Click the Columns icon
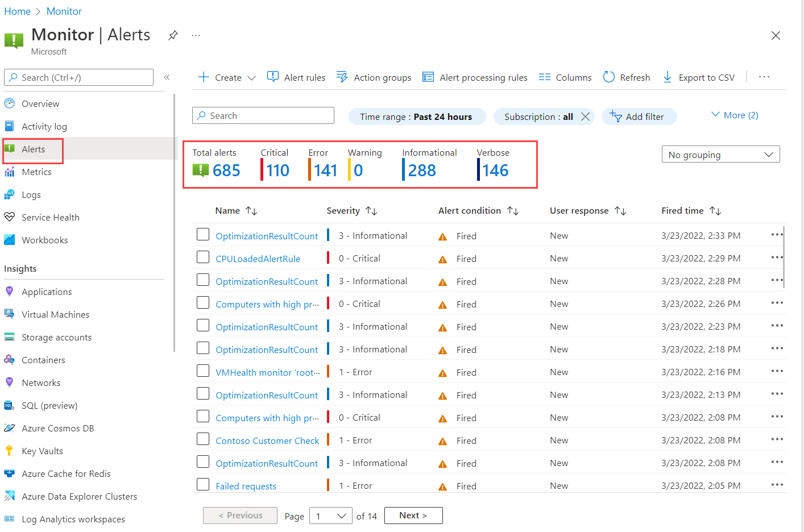 tap(545, 77)
